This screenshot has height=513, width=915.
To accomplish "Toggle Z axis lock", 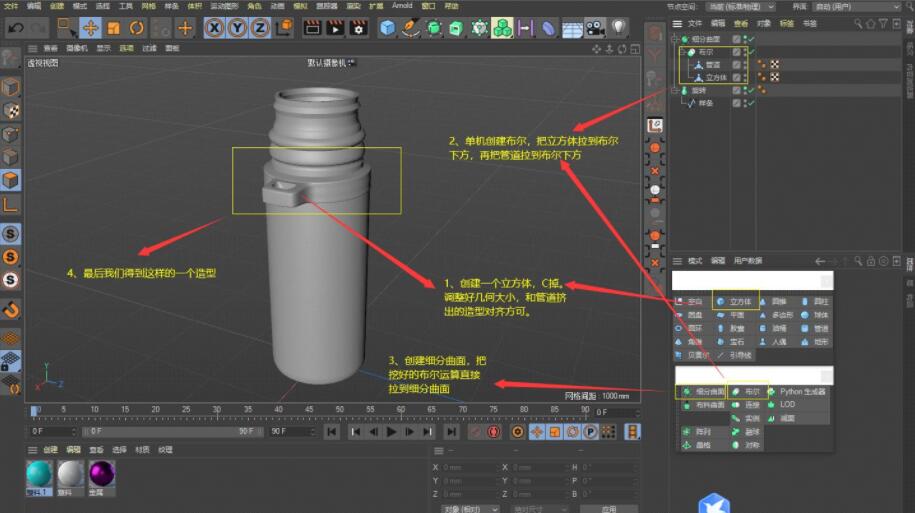I will click(x=260, y=27).
